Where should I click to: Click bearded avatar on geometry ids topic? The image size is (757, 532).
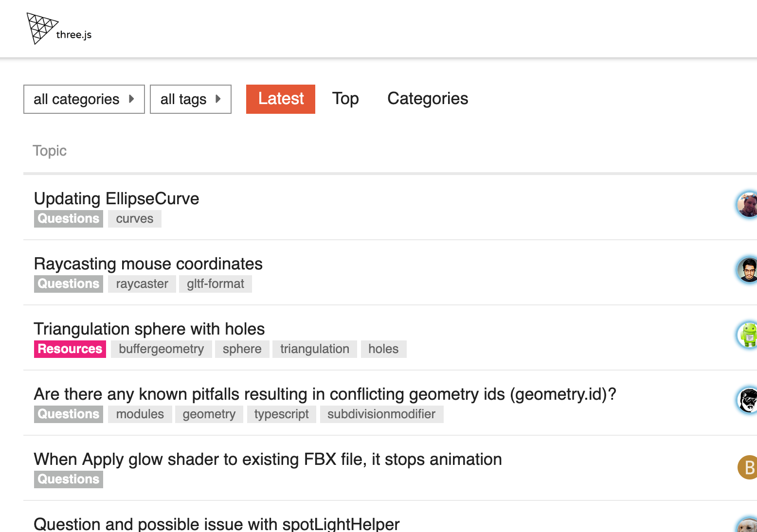747,400
